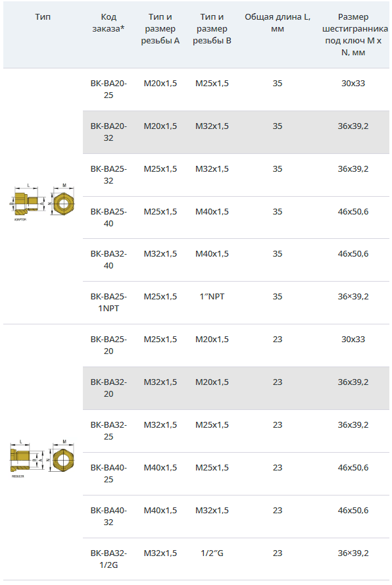Select the BK-BA25-1NPT row

(x=235, y=303)
